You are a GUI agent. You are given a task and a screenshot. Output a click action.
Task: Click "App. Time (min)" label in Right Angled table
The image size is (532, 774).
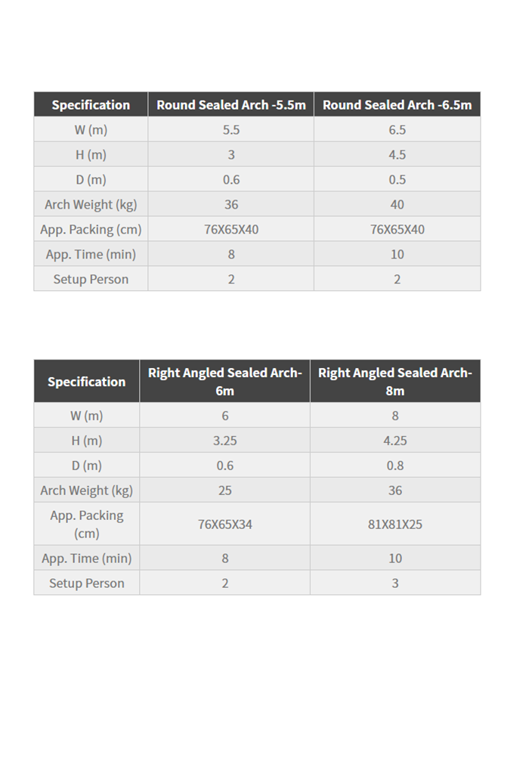[x=86, y=559]
